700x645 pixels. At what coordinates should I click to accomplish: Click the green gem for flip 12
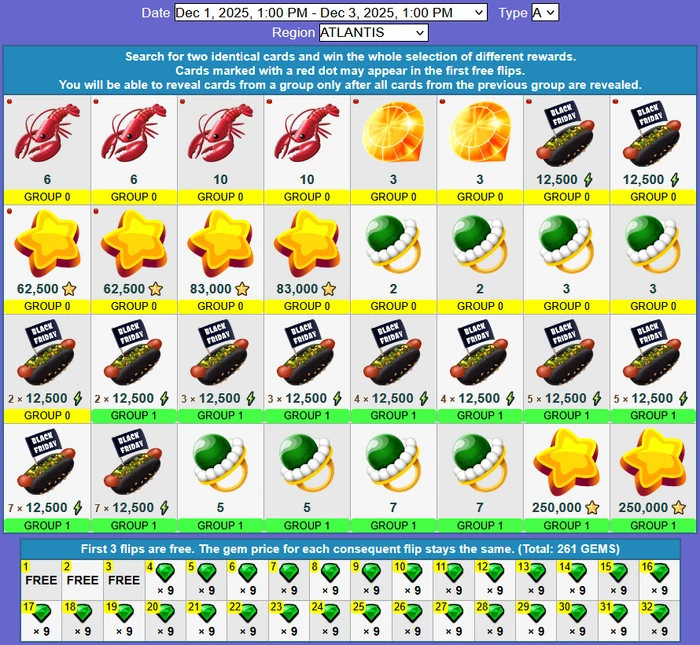495,572
